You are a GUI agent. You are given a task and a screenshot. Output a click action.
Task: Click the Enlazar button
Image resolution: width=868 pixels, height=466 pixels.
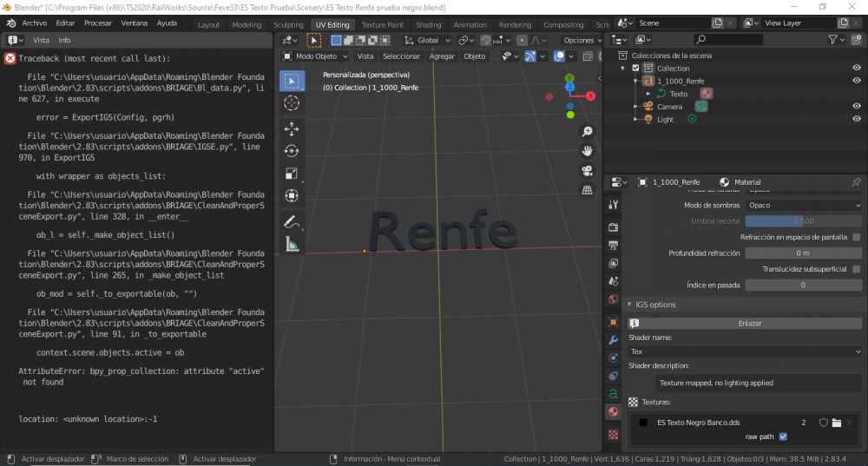745,323
